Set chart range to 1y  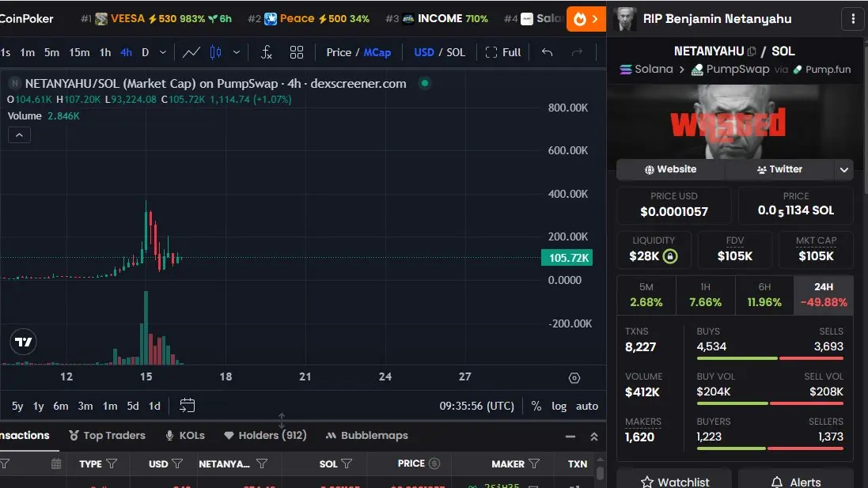38,406
